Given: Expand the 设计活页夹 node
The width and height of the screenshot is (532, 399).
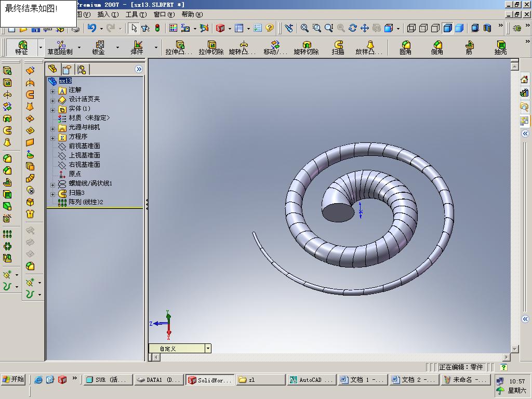Looking at the screenshot, I should point(52,101).
